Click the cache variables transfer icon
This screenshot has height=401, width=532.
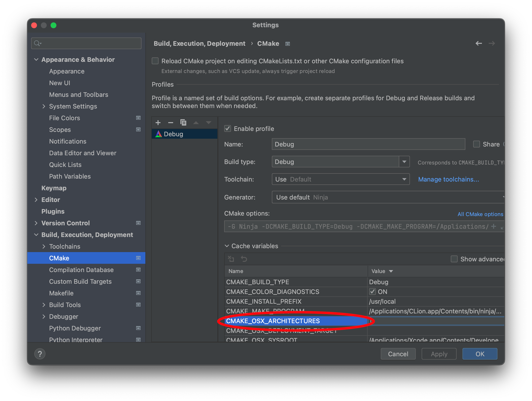[x=231, y=259]
